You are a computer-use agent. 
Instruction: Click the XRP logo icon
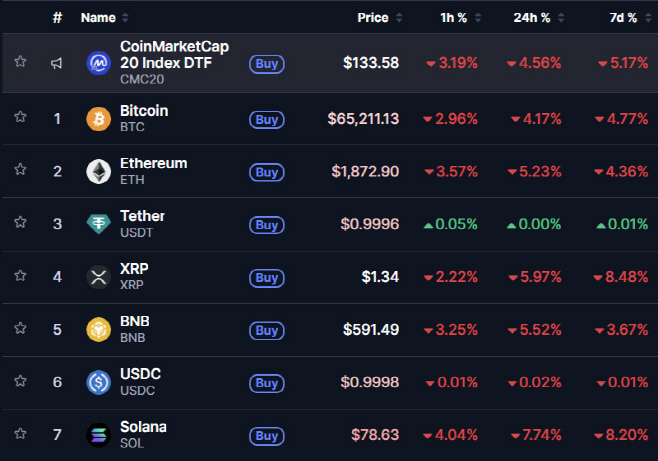click(x=98, y=277)
